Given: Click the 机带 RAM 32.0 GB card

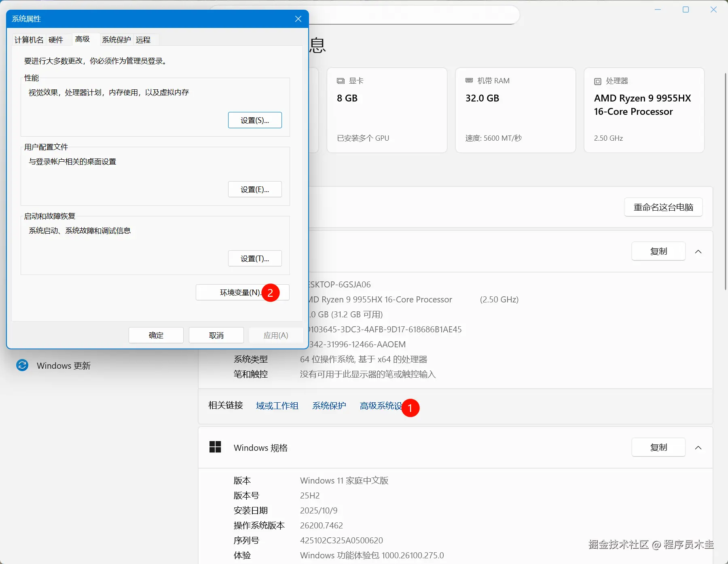Looking at the screenshot, I should click(516, 110).
